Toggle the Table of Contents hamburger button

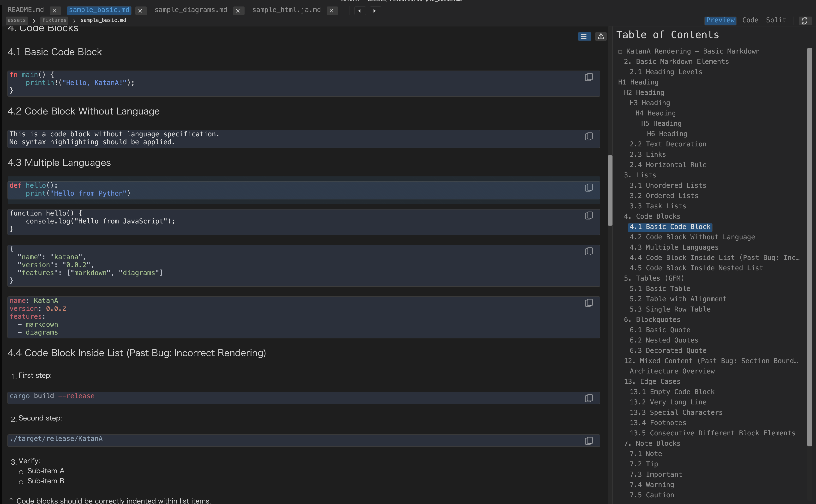[584, 36]
